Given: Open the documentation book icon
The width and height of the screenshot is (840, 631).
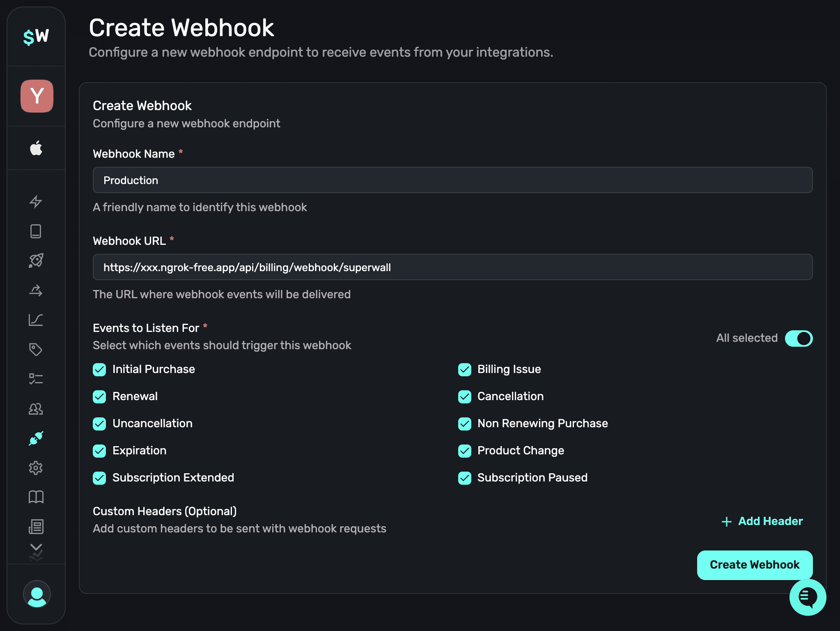Looking at the screenshot, I should coord(36,497).
